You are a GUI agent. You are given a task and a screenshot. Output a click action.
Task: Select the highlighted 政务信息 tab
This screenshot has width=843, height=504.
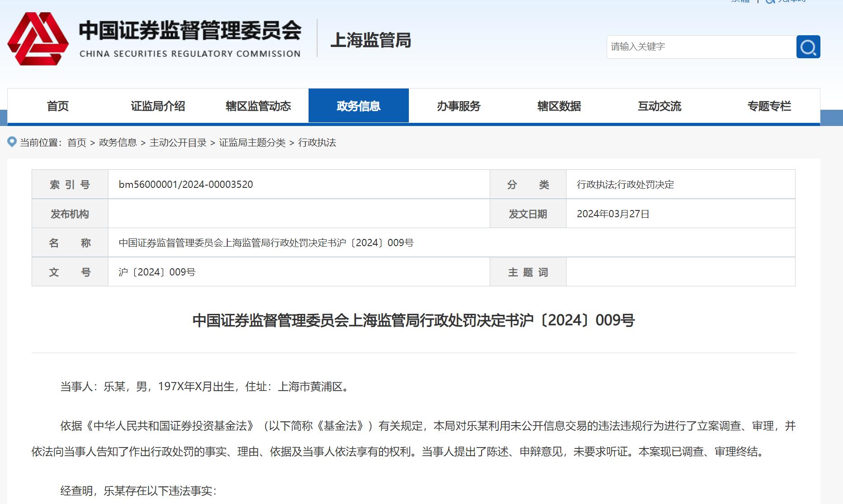358,106
